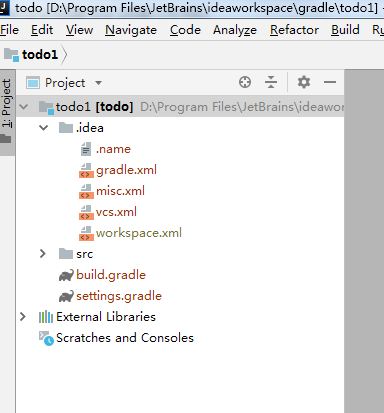Collapse the todo1 [todo] root node
Screen dimensions: 384x413
click(x=24, y=107)
